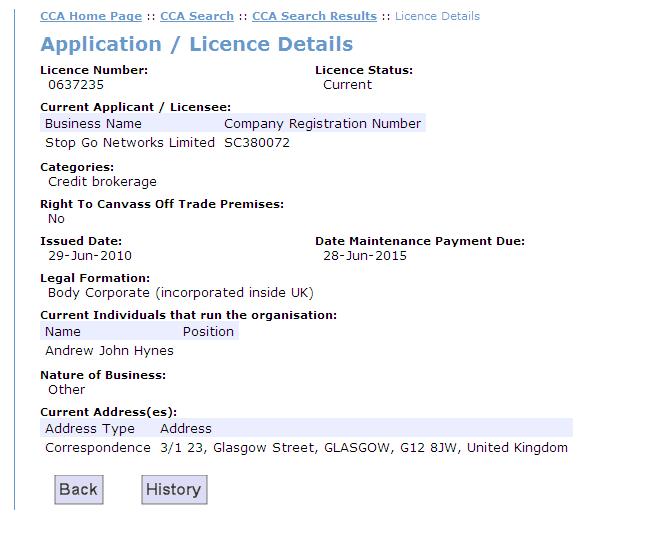Click the Address Type column header
Screen dimensions: 668x543
tap(90, 428)
